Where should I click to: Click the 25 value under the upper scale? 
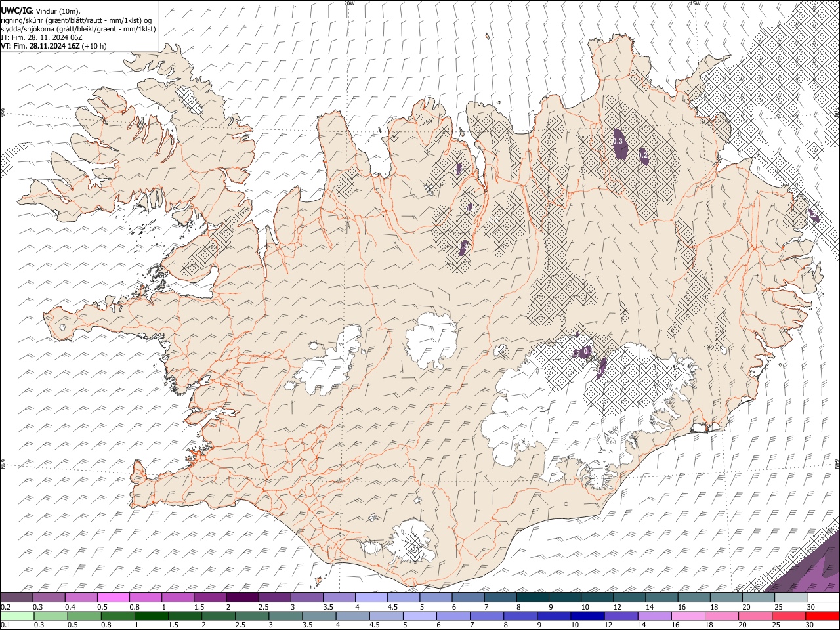[x=779, y=607]
